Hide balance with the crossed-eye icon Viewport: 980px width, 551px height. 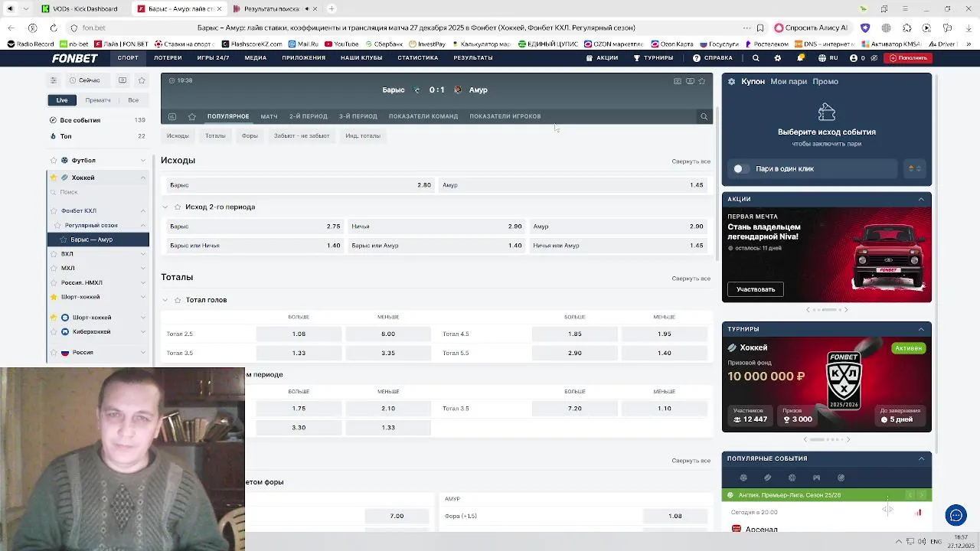[874, 58]
